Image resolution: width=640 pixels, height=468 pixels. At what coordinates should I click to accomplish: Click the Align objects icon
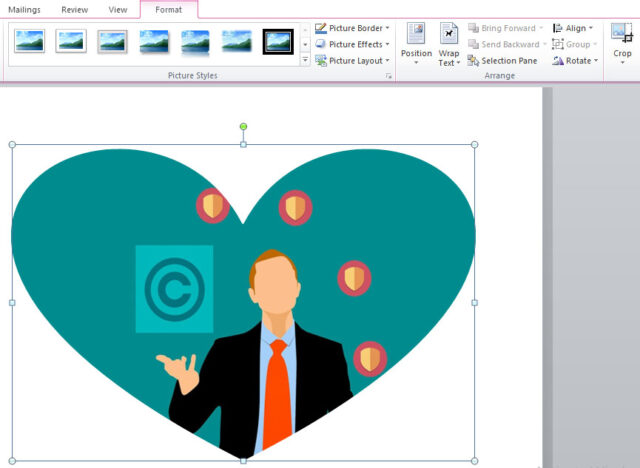tap(557, 28)
